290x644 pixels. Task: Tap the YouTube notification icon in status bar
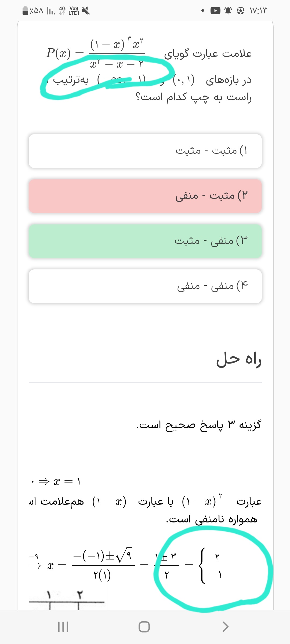215,11
